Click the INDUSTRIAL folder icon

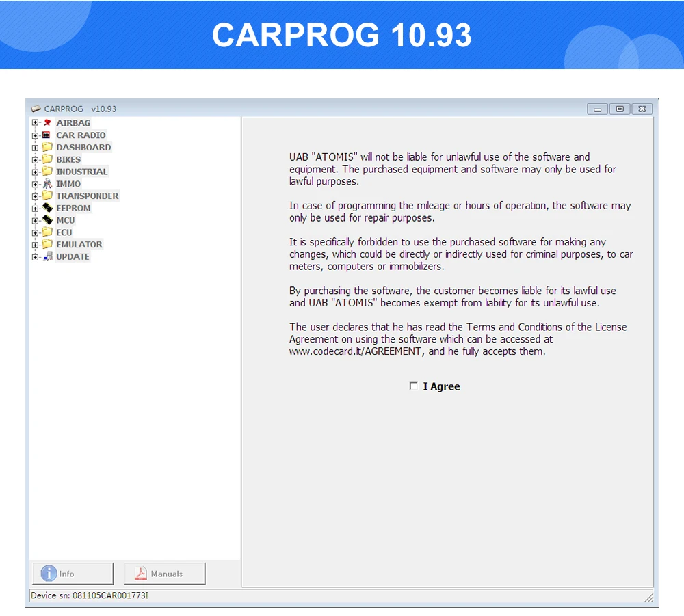pos(48,172)
